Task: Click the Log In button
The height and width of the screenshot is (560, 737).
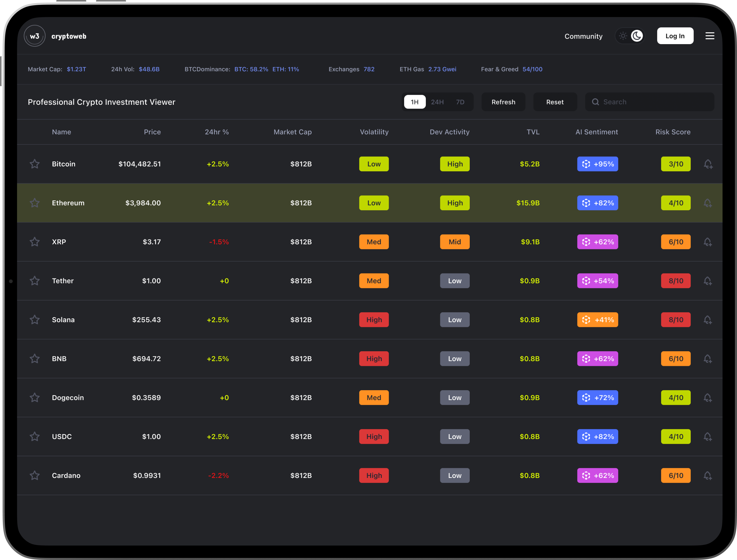Action: coord(675,36)
